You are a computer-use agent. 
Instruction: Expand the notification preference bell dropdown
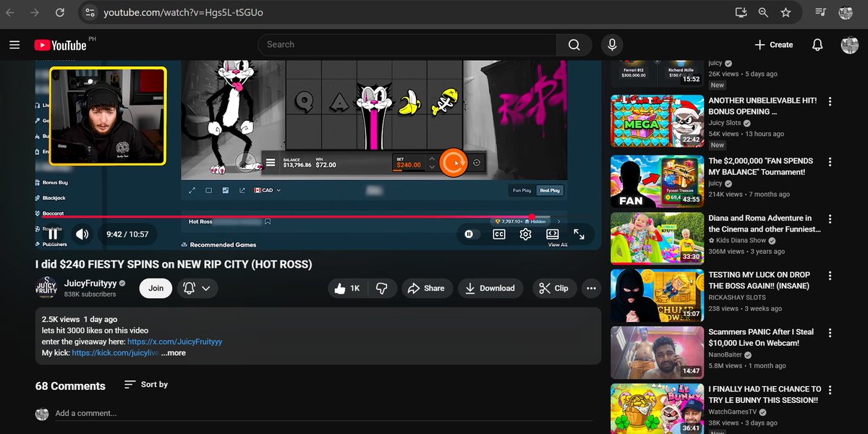coord(197,288)
